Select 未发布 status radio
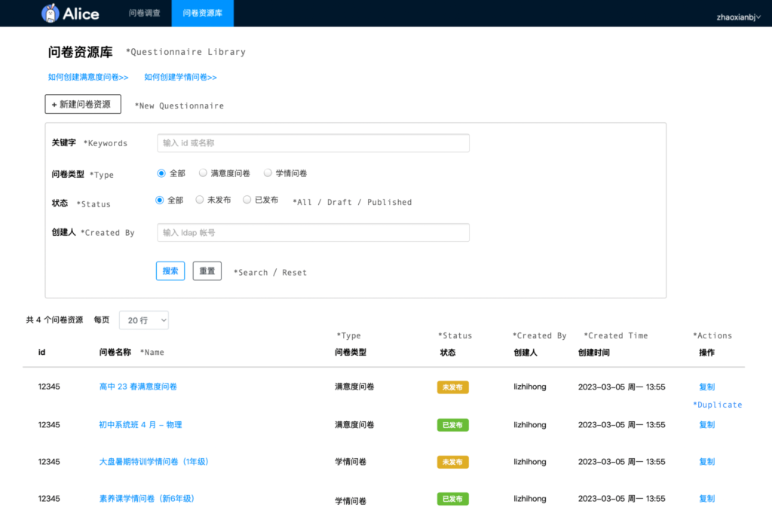 (x=199, y=200)
